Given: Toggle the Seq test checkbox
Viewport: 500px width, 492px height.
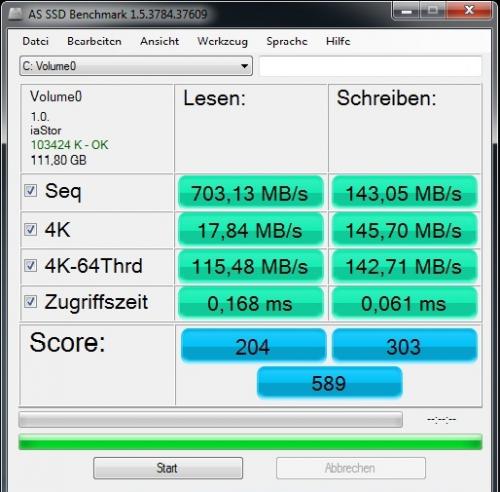Looking at the screenshot, I should [30, 191].
